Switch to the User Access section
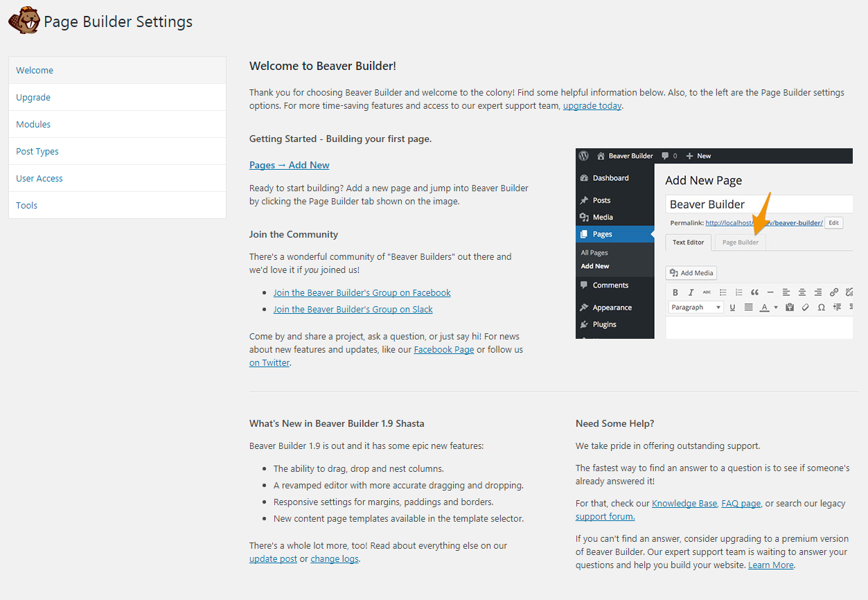Screen dimensions: 868x600 coord(39,178)
